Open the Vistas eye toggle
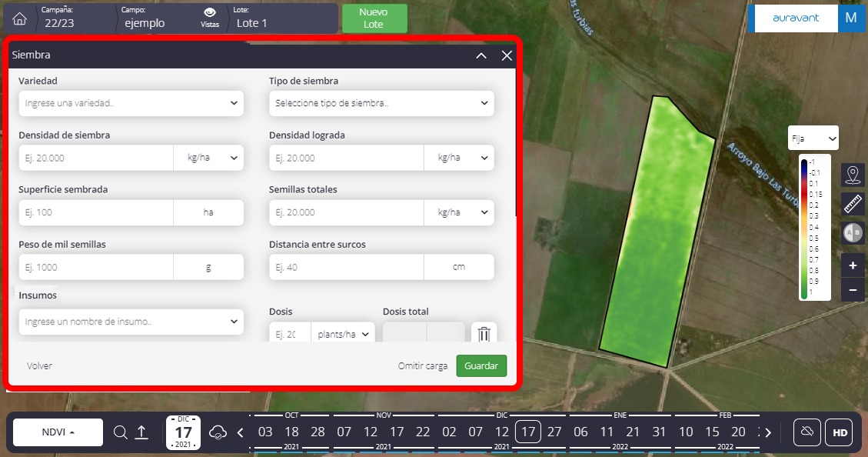Viewport: 868px width, 457px height. point(210,18)
